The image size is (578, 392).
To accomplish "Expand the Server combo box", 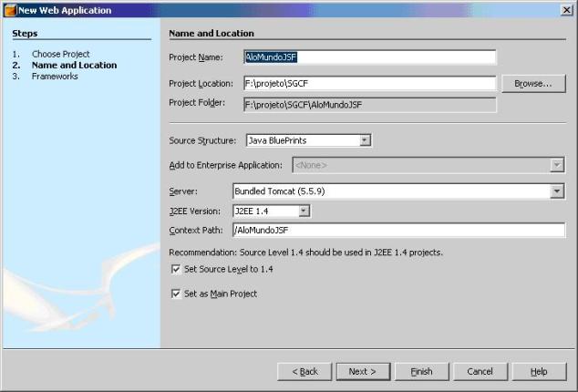I will click(x=557, y=191).
